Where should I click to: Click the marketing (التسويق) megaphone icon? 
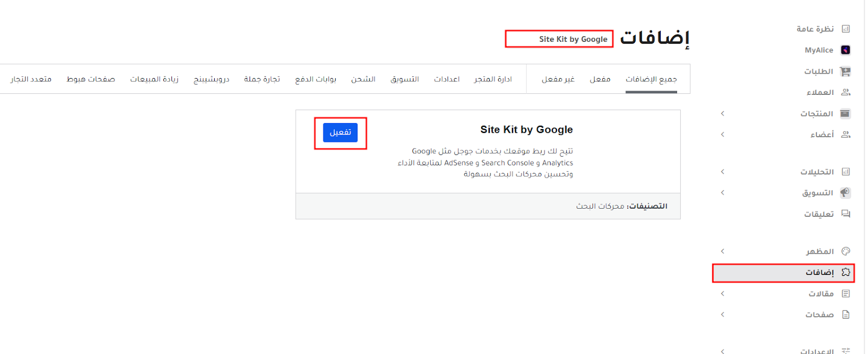coord(845,192)
